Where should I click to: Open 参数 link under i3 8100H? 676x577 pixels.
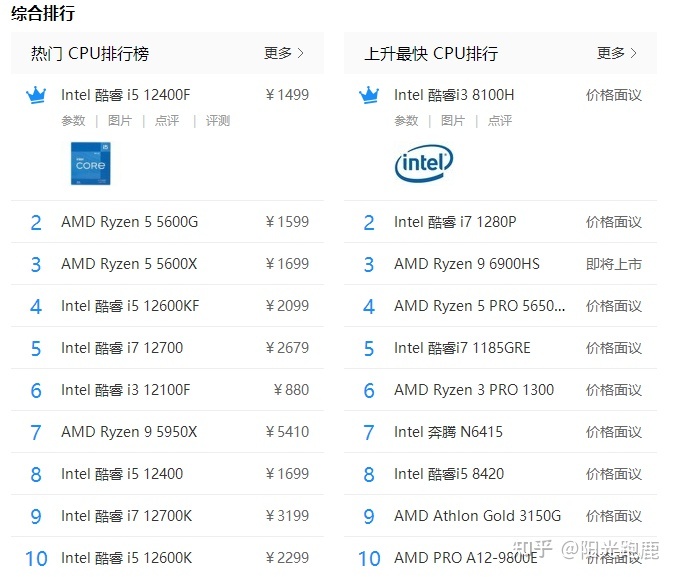click(406, 121)
